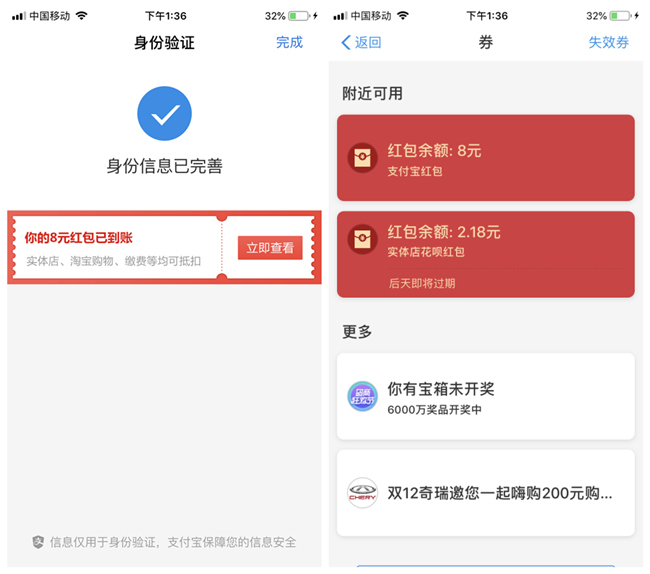Screen dimensions: 650x574
Task: Open the 2.18元 实体店花呗红包 card
Action: pyautogui.click(x=485, y=254)
